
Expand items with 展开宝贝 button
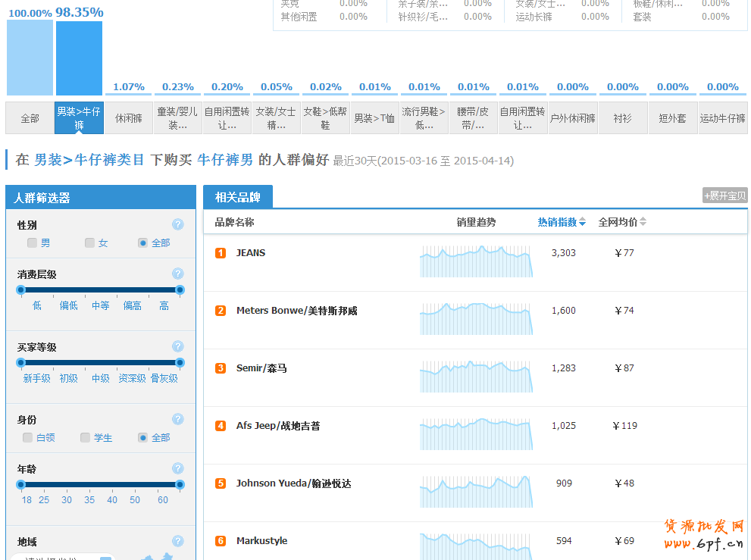[724, 196]
